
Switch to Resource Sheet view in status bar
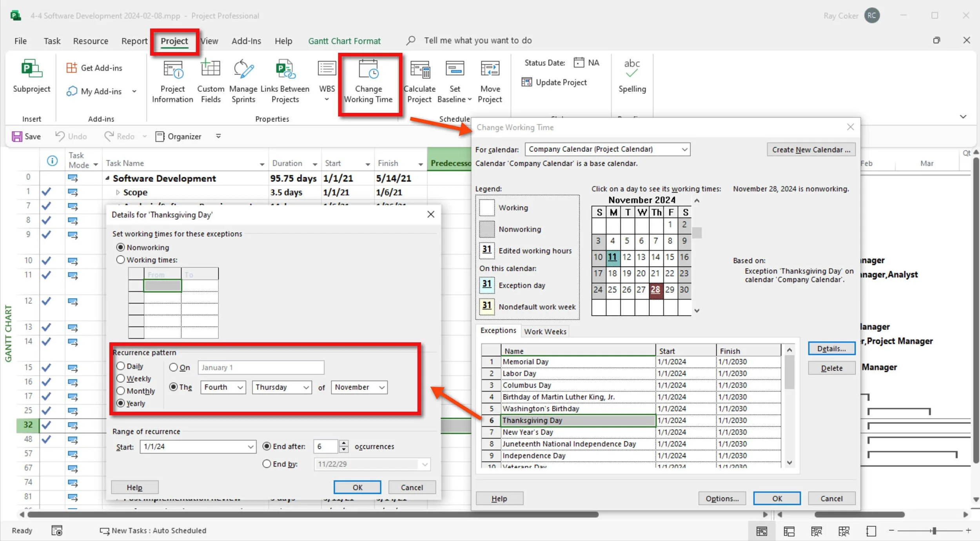844,531
